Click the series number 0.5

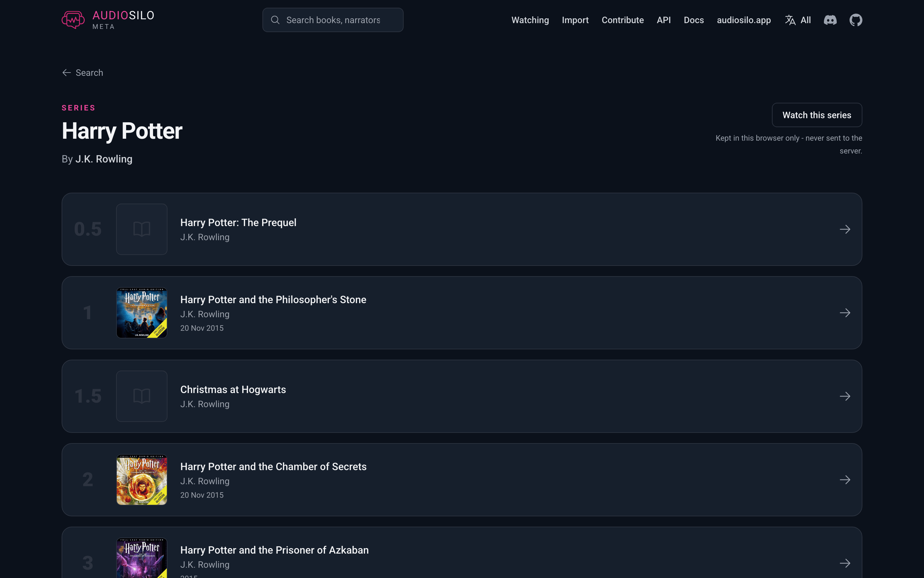[88, 229]
